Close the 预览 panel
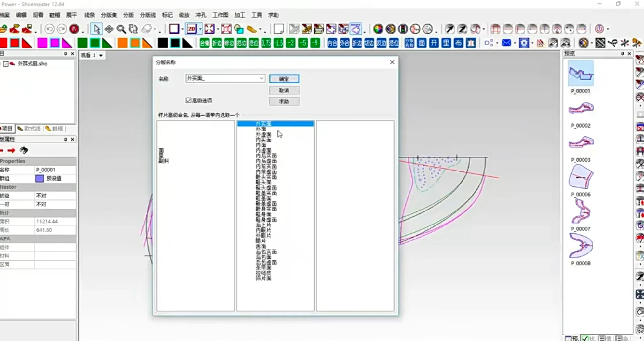Viewport: 644px width, 341px height. tap(629, 54)
